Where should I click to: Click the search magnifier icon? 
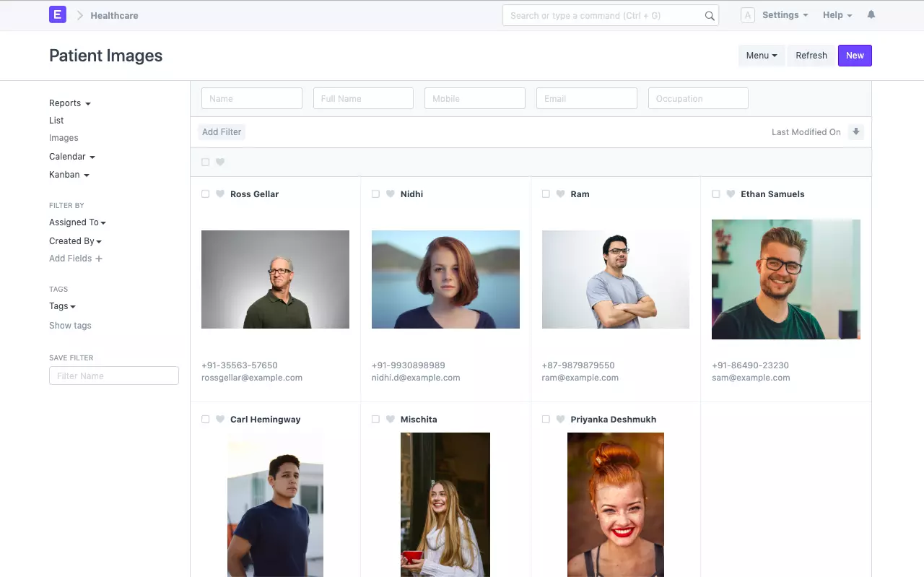click(709, 14)
